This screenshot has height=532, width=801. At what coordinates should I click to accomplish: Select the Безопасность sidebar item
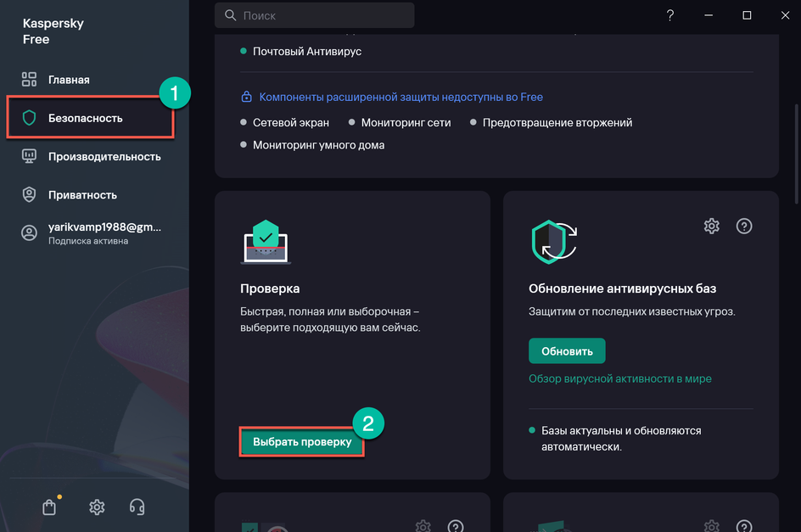91,118
